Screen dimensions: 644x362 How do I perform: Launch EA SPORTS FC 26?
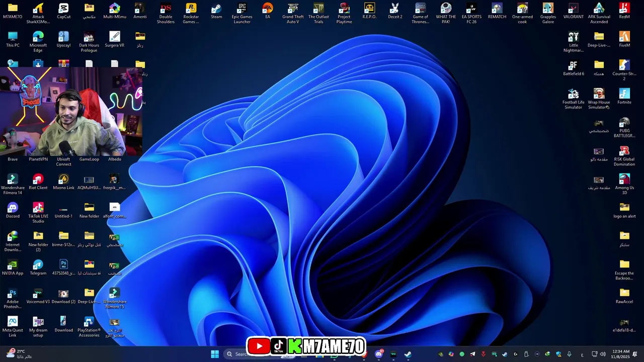(471, 13)
